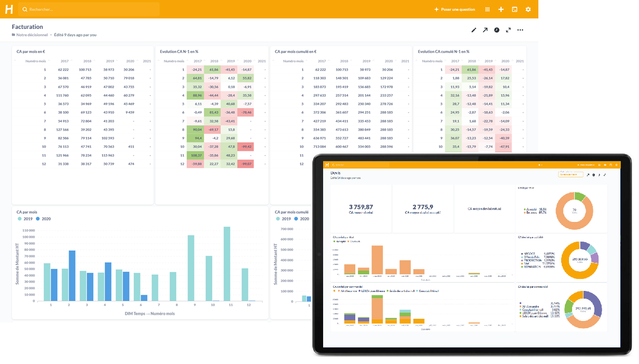
Task: Sort Numéro mois header in Evolution CA N-1 en % table
Action: [174, 61]
